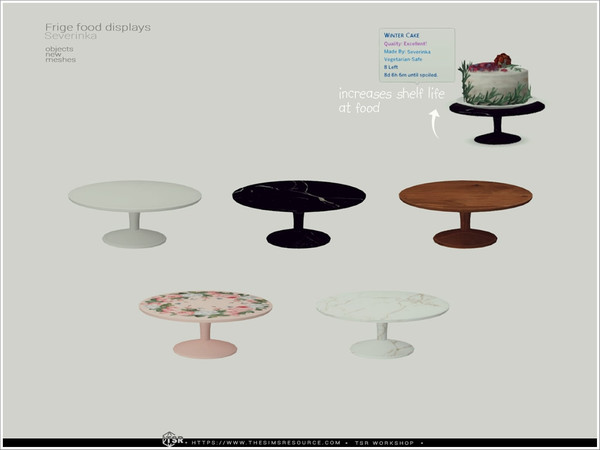
Task: Click the white cake stand swatch
Action: point(135,214)
